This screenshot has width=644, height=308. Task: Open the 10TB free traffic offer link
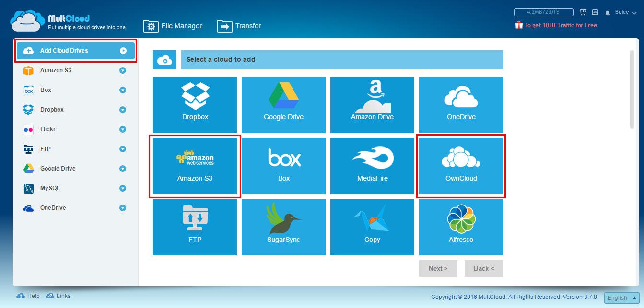tap(556, 25)
